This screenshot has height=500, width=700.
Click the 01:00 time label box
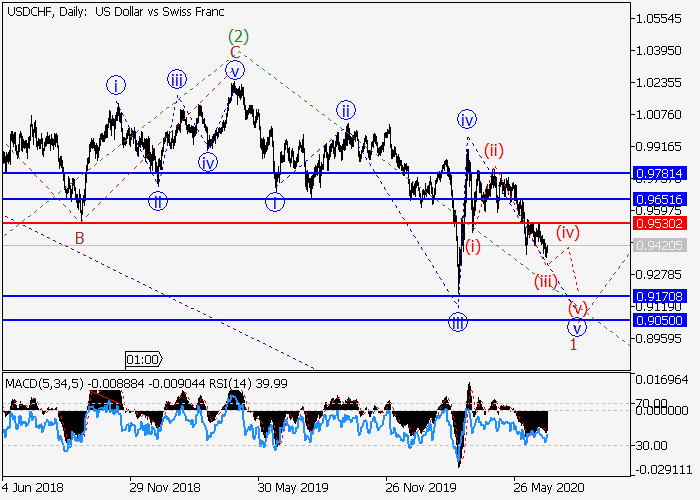pyautogui.click(x=143, y=358)
